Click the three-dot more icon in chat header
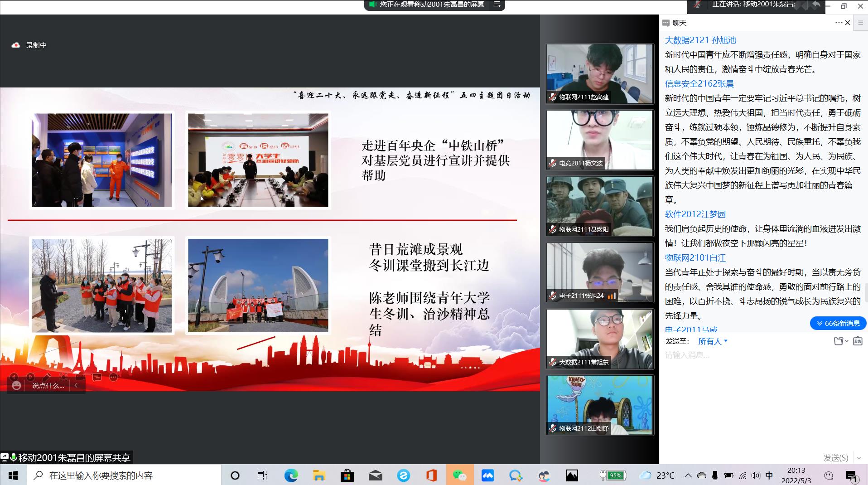This screenshot has width=868, height=485. (x=839, y=23)
